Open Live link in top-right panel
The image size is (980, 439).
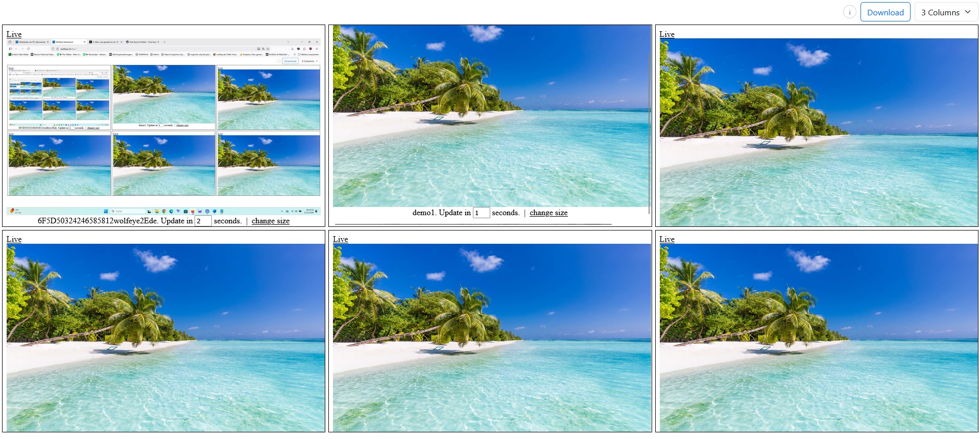(666, 34)
